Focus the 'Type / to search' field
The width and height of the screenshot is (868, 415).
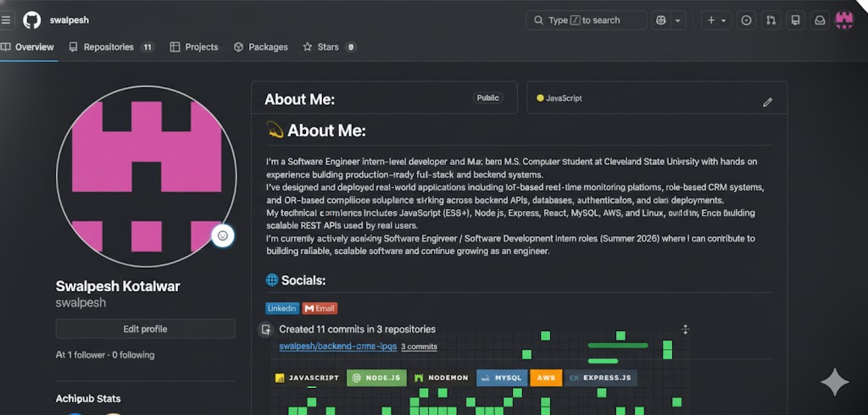tap(587, 20)
